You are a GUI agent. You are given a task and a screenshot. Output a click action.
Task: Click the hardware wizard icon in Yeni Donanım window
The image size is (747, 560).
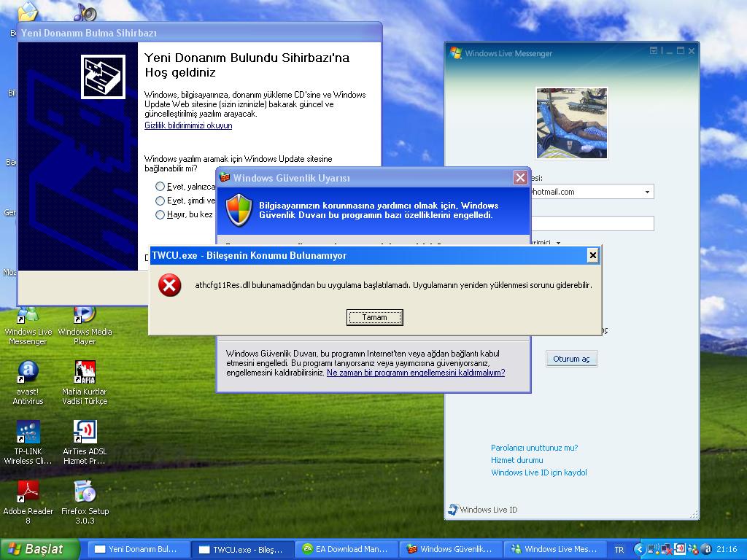103,77
